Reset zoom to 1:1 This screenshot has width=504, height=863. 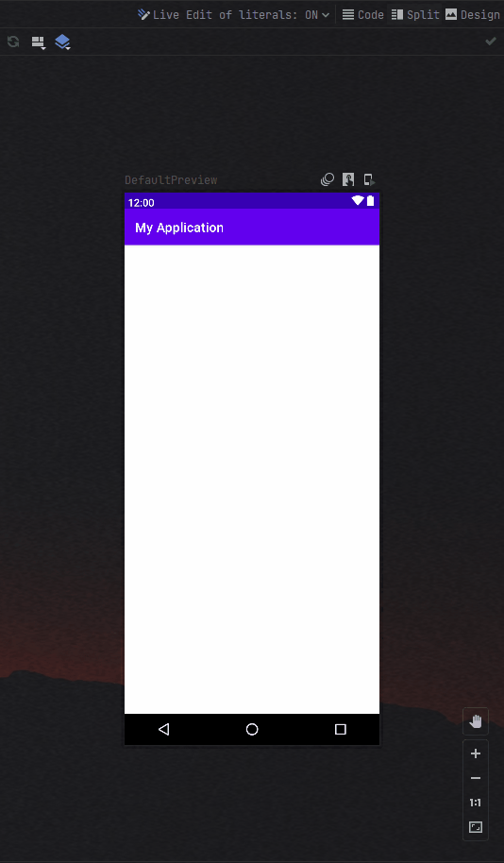(x=476, y=803)
